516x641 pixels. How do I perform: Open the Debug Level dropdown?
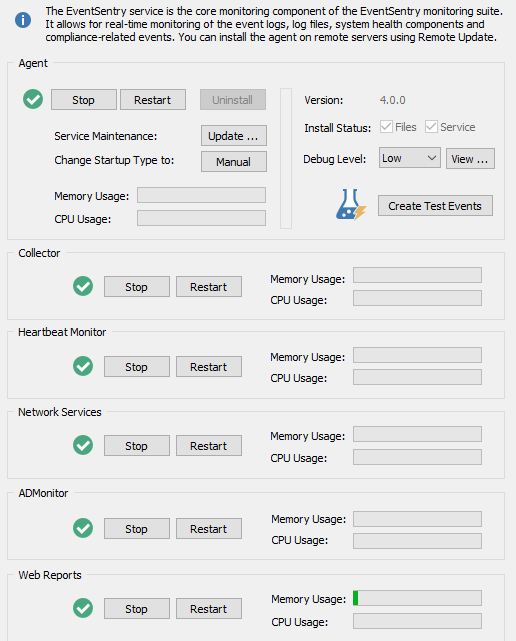[410, 158]
